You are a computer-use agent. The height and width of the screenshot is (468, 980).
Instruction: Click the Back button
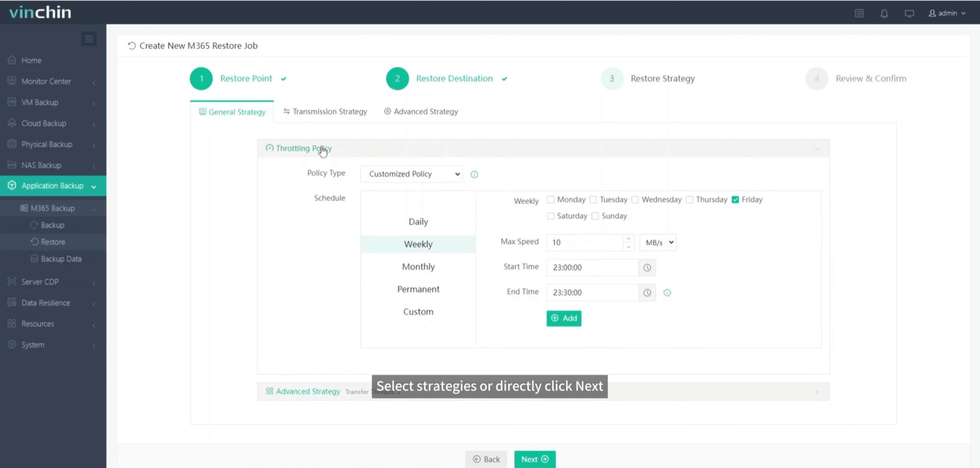pyautogui.click(x=486, y=459)
